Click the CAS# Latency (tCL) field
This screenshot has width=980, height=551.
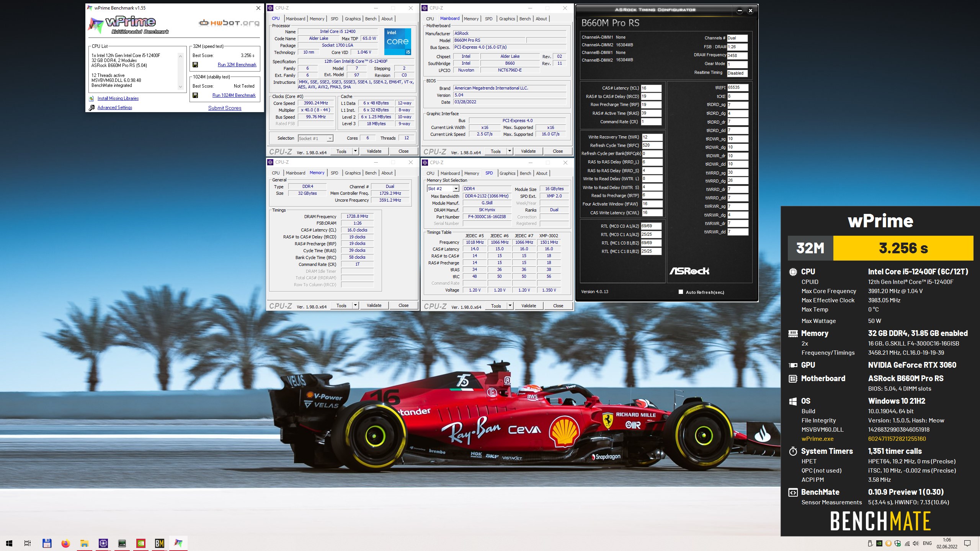pos(651,88)
